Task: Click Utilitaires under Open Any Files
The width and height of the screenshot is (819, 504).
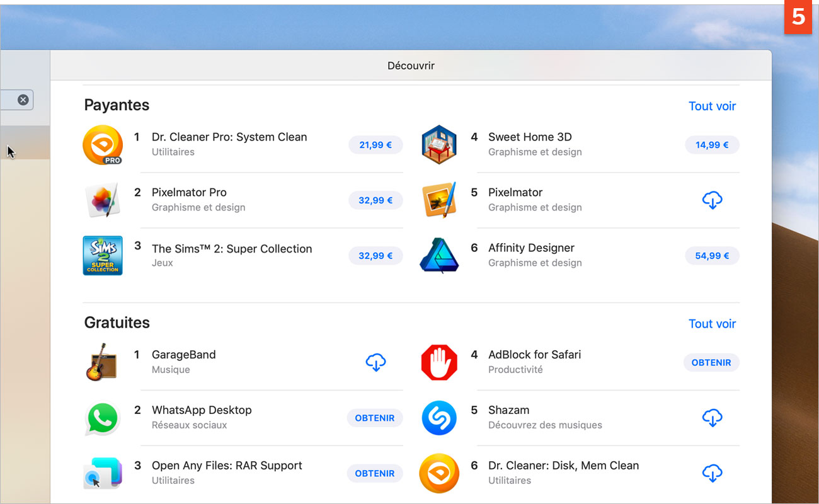Action: (173, 480)
